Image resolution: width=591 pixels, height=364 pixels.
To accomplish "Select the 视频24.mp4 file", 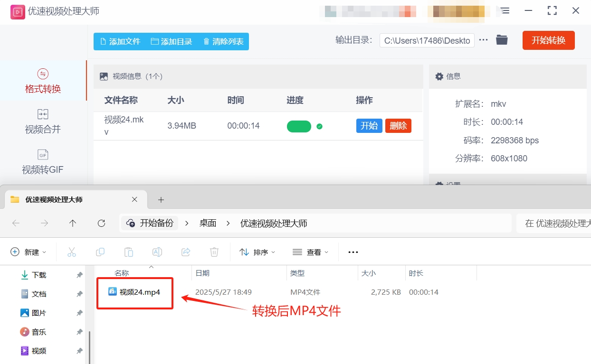I will 140,292.
